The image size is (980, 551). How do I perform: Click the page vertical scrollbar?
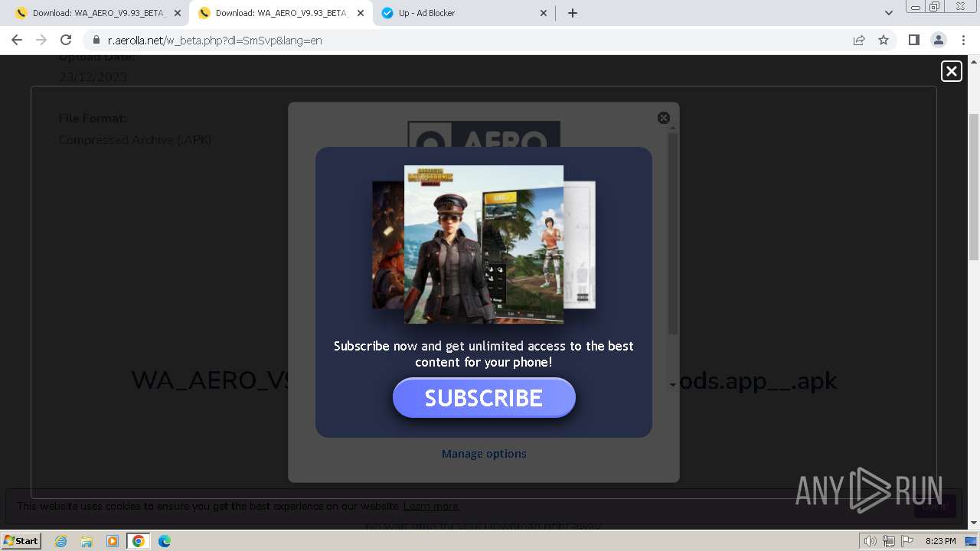974,187
